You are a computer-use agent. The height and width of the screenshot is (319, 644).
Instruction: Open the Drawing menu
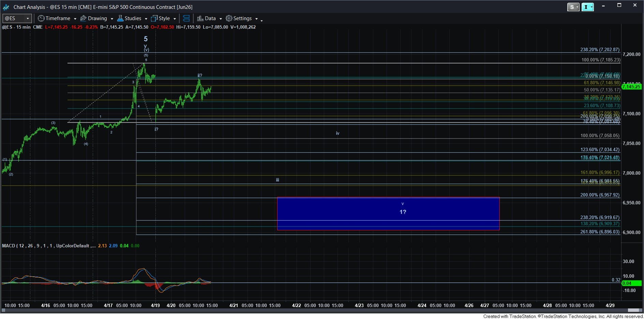coord(97,18)
